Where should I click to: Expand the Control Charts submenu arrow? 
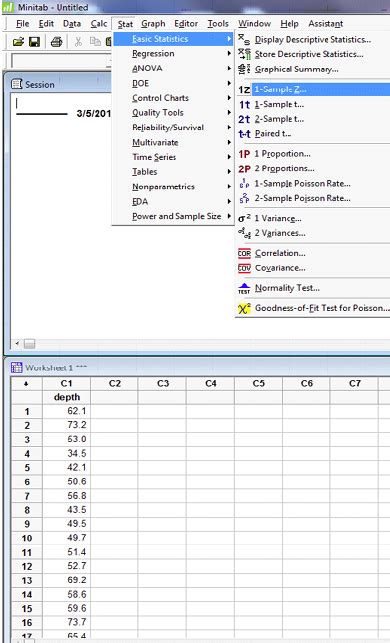click(229, 98)
